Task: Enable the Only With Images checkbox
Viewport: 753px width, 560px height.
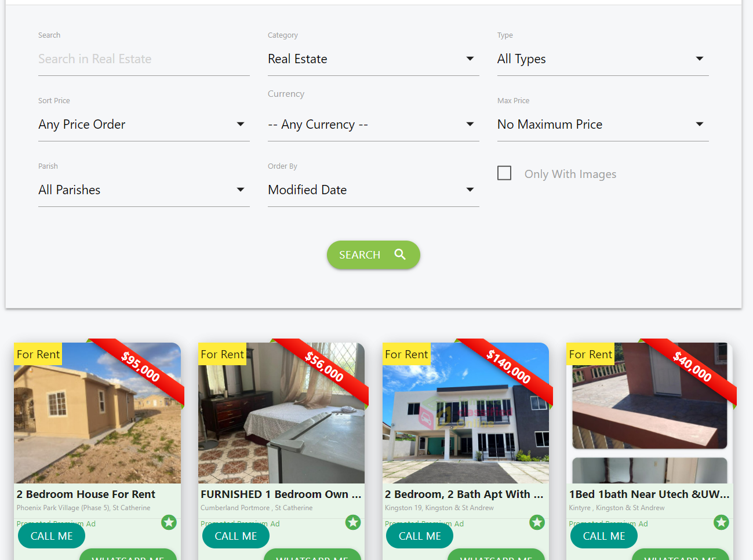Action: click(x=504, y=173)
